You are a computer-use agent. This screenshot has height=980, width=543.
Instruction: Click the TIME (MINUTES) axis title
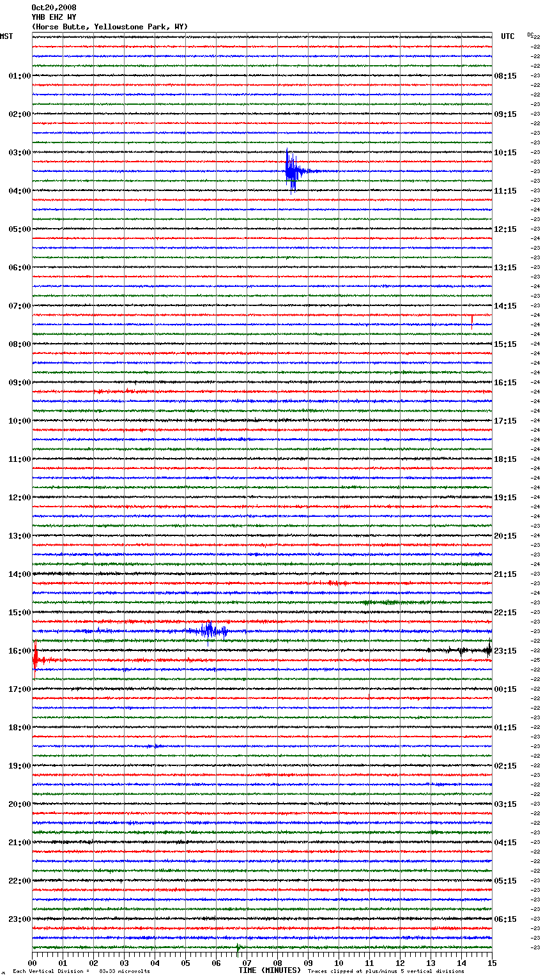point(270,970)
